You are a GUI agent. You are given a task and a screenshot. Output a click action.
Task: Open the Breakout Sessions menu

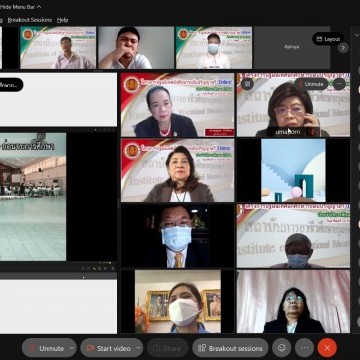point(30,20)
